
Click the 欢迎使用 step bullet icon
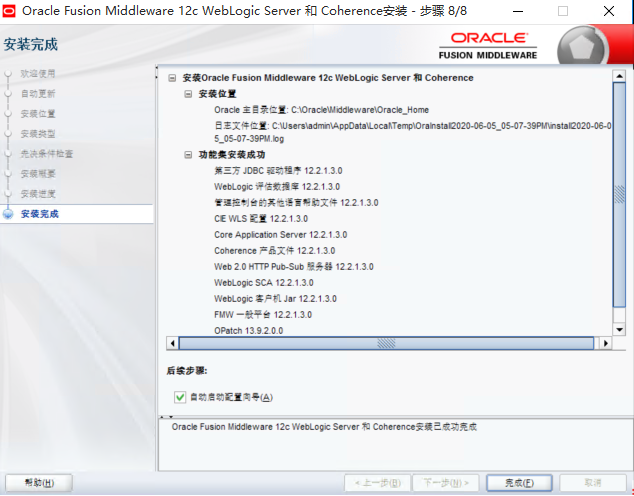tap(8, 74)
